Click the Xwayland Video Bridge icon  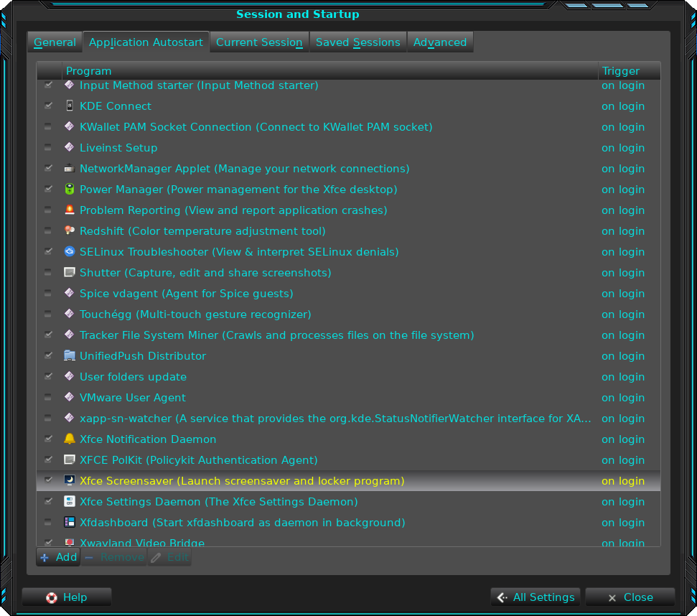(x=70, y=542)
